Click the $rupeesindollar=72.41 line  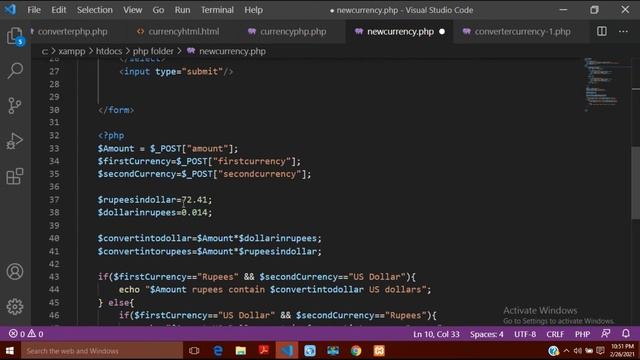pos(155,200)
